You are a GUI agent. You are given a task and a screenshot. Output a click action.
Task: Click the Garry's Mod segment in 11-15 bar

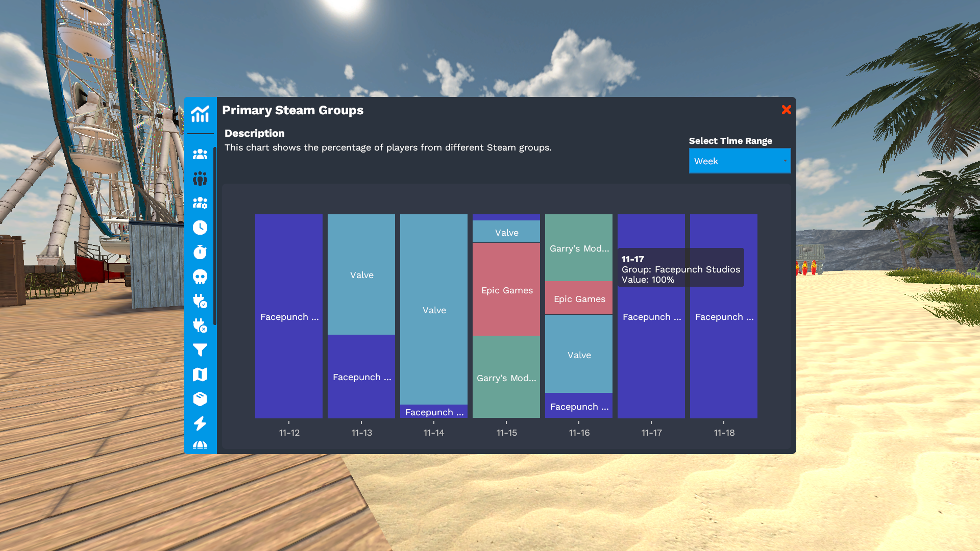[x=506, y=377]
